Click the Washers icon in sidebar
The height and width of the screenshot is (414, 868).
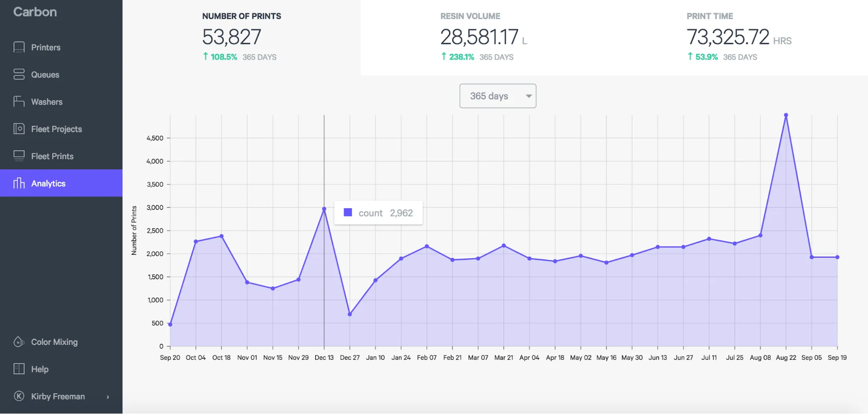coord(19,102)
